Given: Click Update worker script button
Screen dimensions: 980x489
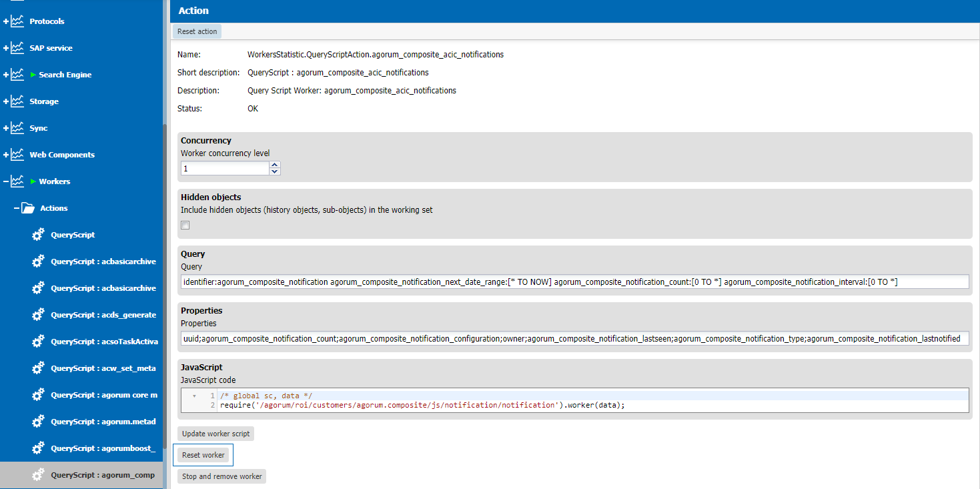Looking at the screenshot, I should (x=216, y=434).
